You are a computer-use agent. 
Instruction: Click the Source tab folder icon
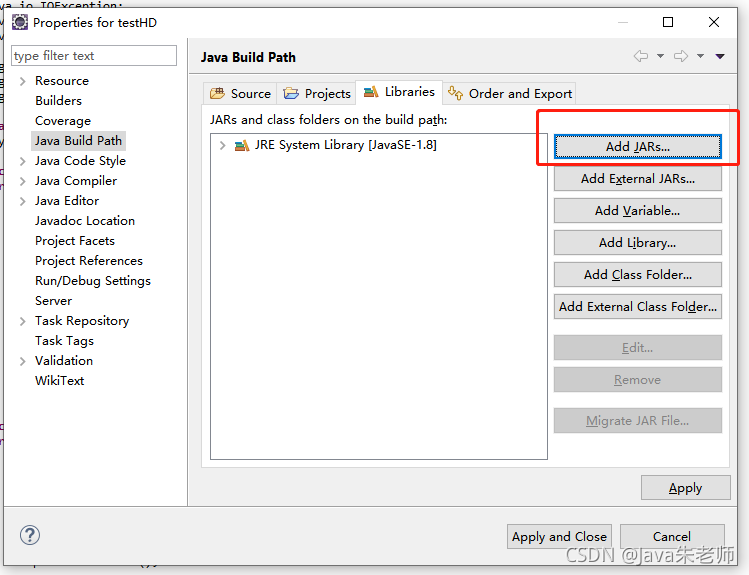(x=217, y=93)
